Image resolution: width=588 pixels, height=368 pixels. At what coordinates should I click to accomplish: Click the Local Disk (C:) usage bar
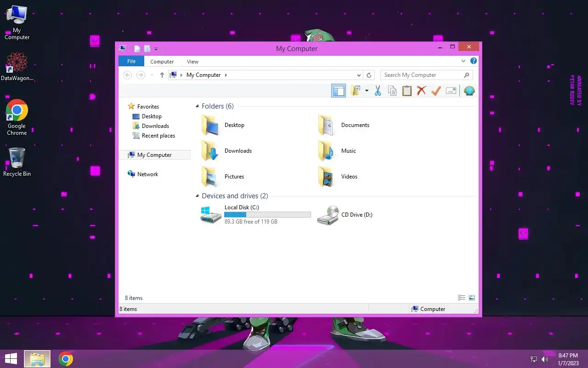coord(267,215)
